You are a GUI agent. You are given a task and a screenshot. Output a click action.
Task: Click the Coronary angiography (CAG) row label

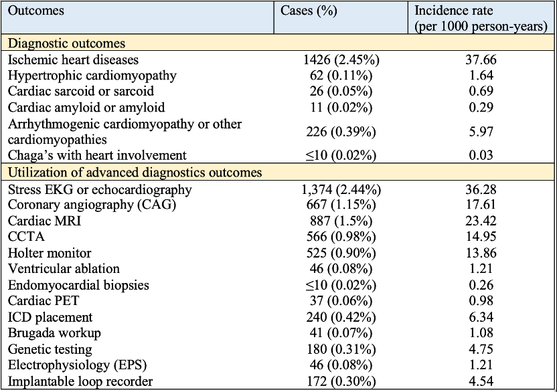point(92,205)
